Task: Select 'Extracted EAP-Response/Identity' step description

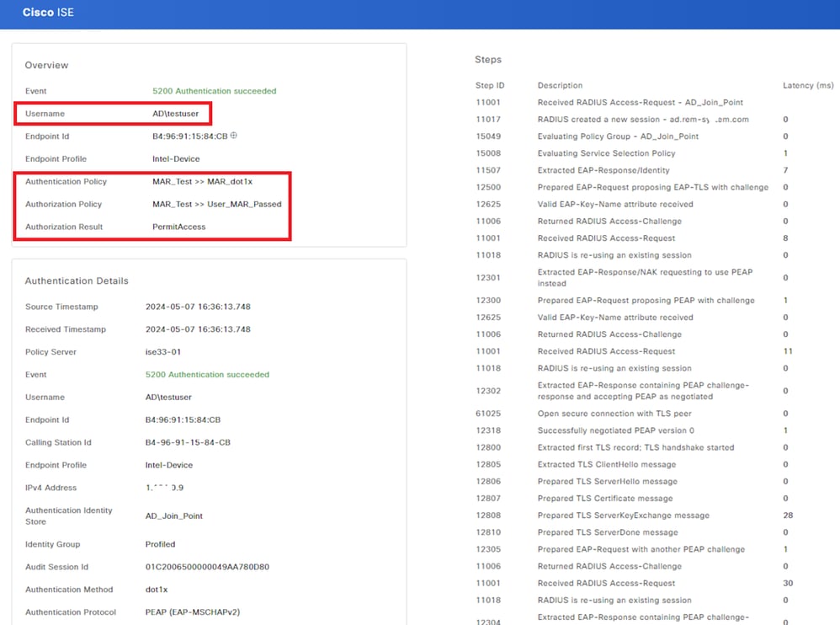Action: pos(603,170)
